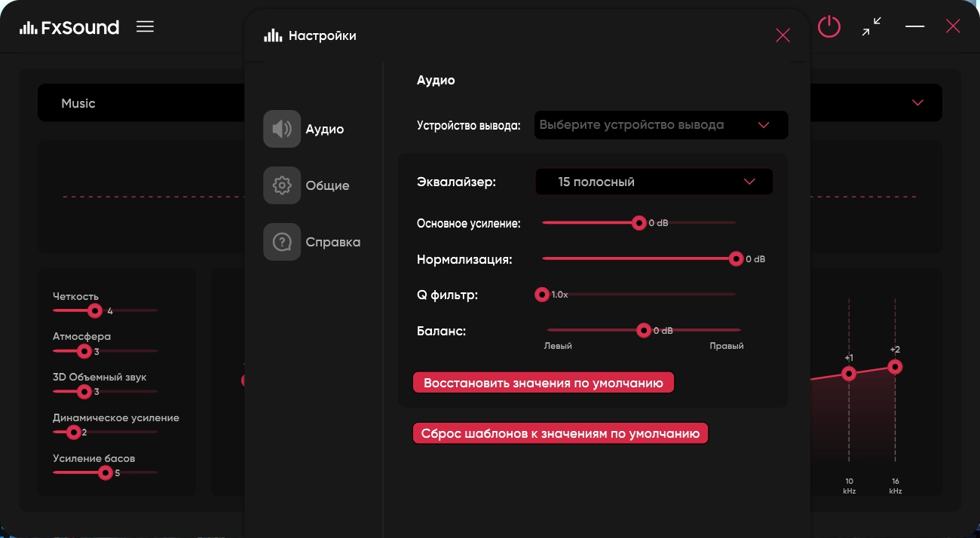Viewport: 980px width, 538px height.
Task: Click the Усиление басов slider handle
Action: 106,473
